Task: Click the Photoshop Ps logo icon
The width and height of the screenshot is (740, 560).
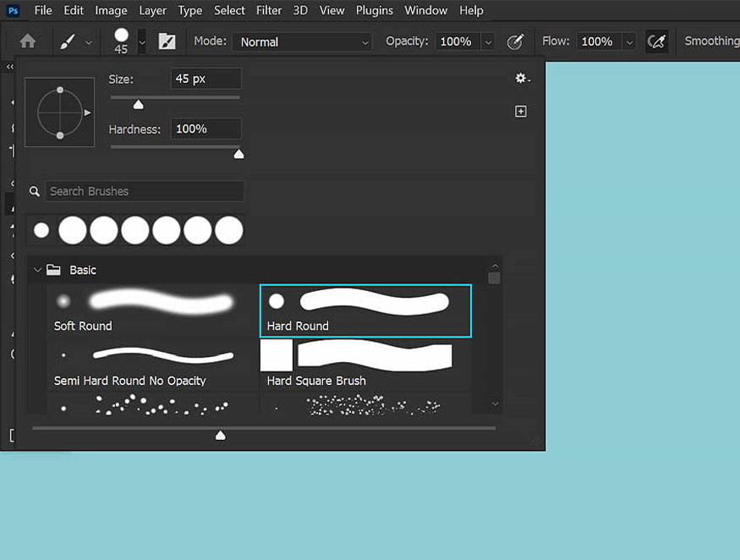Action: point(13,10)
